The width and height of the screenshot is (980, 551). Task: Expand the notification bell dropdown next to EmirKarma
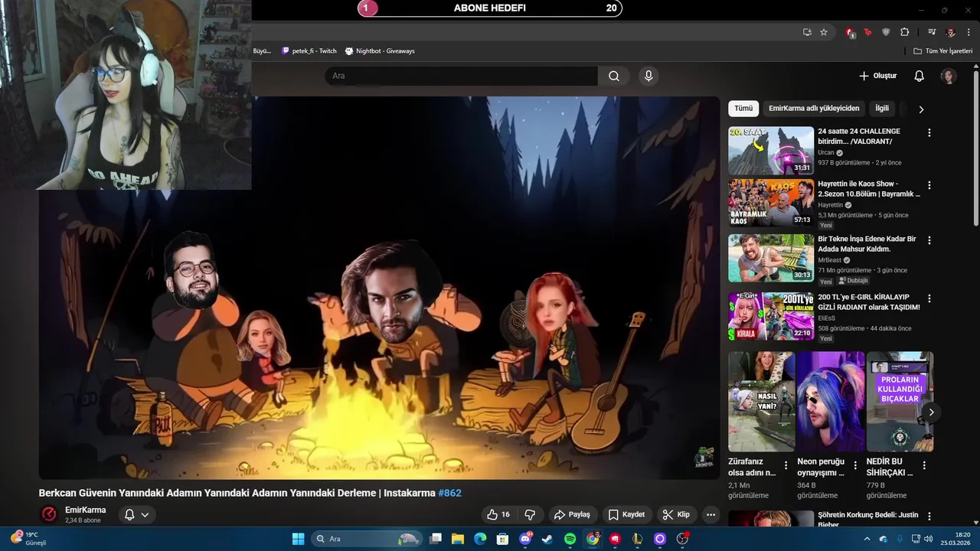(x=136, y=514)
